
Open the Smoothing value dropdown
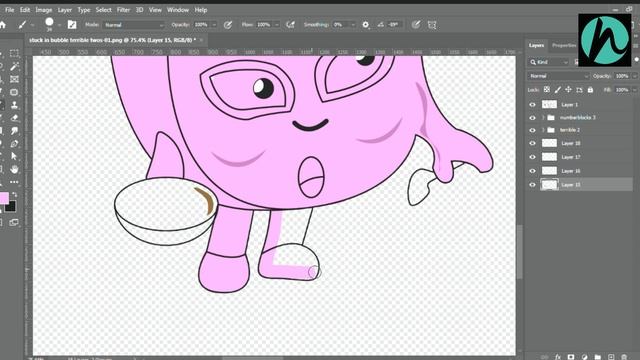[353, 25]
